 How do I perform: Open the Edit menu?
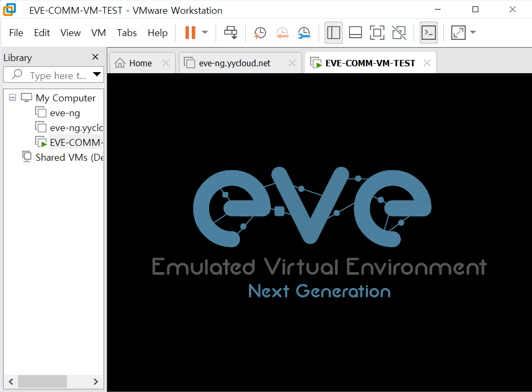(42, 33)
